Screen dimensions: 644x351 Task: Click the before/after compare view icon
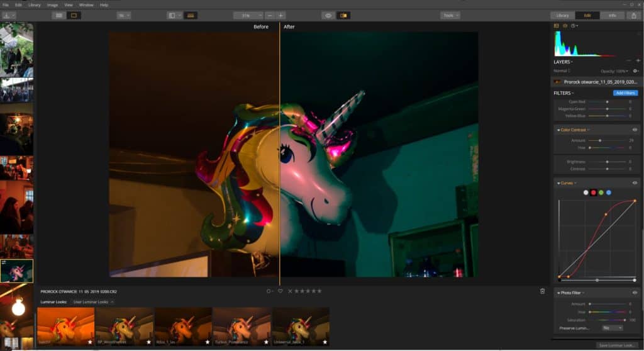343,15
